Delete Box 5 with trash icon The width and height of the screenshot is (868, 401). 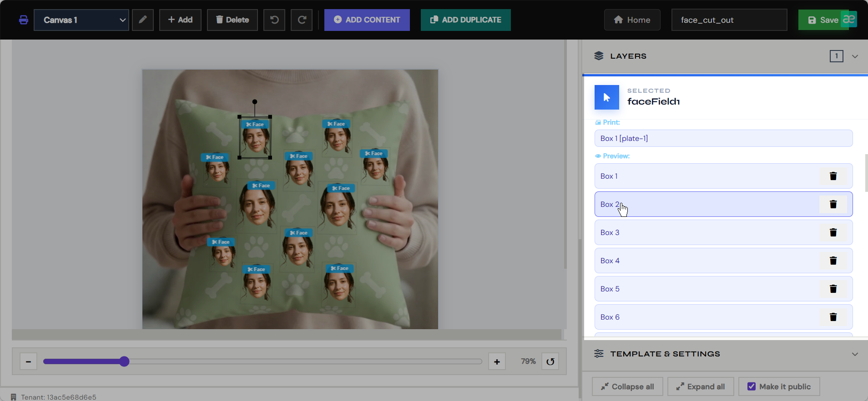(x=833, y=289)
